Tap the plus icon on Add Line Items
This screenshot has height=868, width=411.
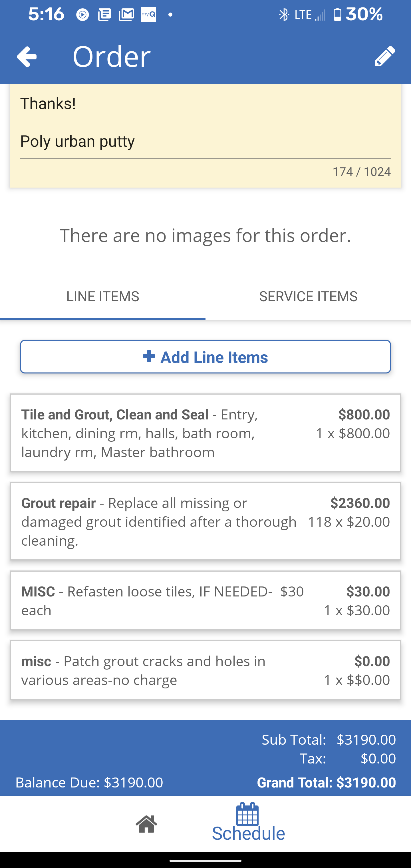(149, 356)
